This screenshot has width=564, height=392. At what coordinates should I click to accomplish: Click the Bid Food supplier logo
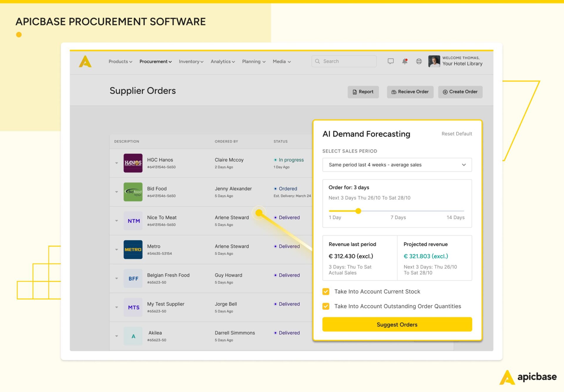pos(133,192)
